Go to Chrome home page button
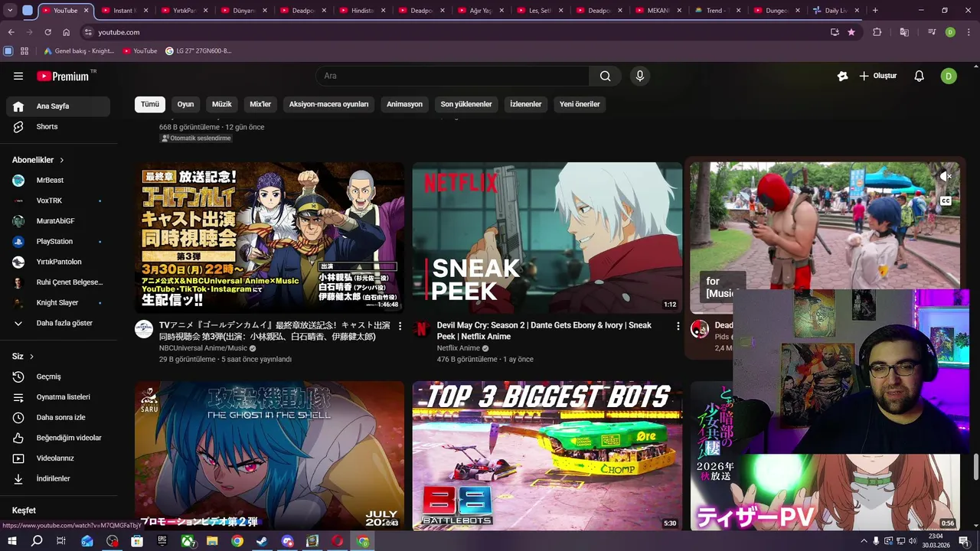The width and height of the screenshot is (980, 551). coord(67,32)
